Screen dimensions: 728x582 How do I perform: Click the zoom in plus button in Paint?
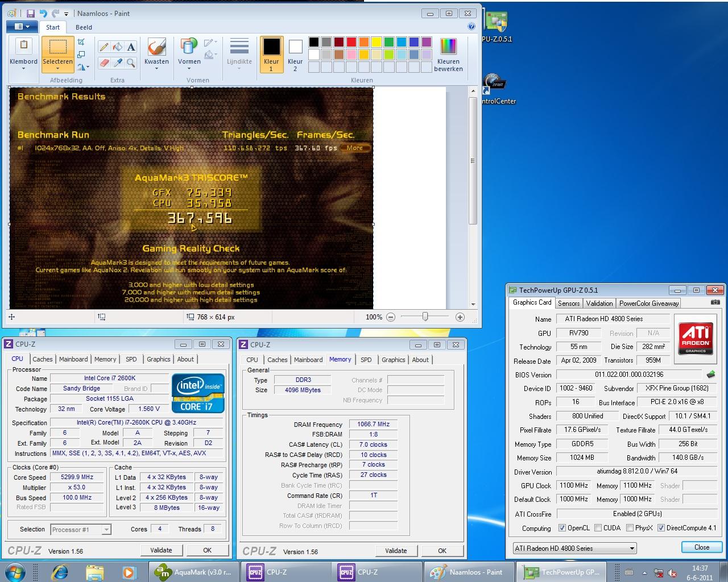click(460, 317)
